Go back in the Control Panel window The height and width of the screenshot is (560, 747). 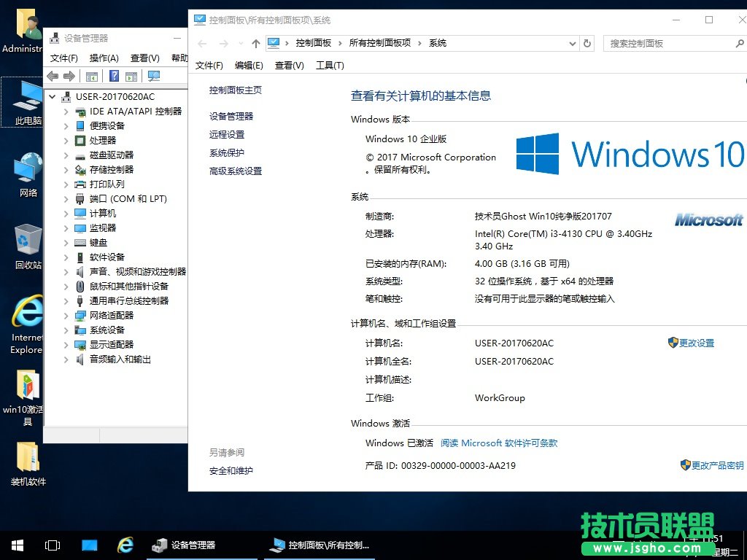click(202, 43)
